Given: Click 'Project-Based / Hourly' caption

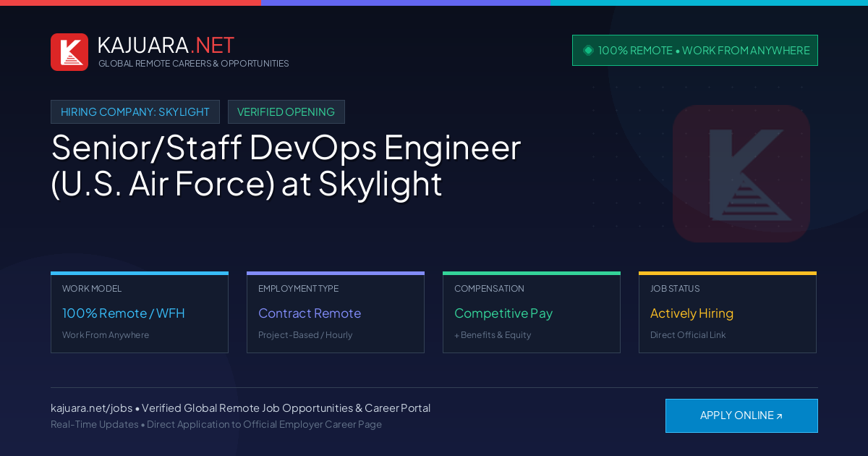Looking at the screenshot, I should click(x=305, y=335).
